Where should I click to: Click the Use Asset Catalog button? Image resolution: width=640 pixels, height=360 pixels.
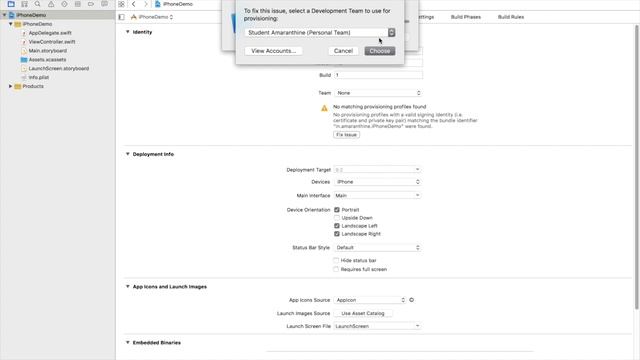[x=363, y=313]
